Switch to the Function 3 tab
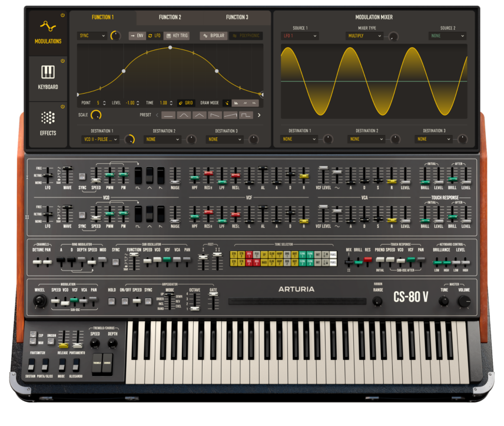The height and width of the screenshot is (426, 504). tap(237, 17)
